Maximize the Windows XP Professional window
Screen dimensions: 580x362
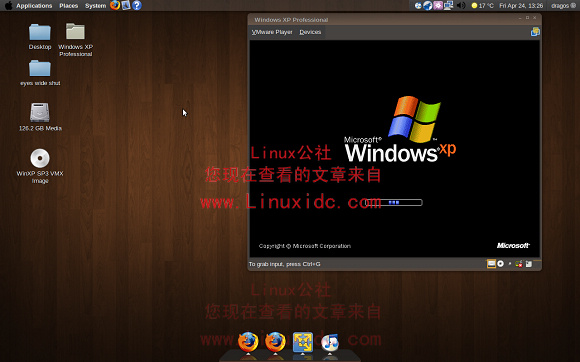[x=527, y=18]
